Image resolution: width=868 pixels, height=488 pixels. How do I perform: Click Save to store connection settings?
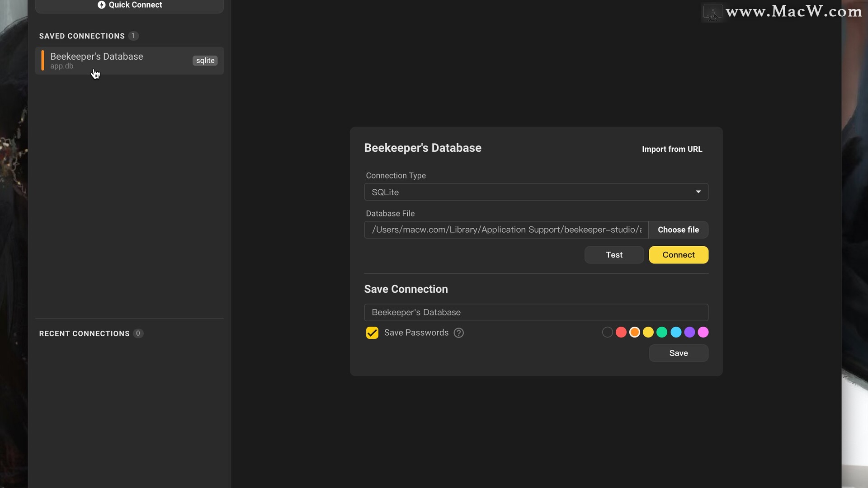(x=679, y=353)
